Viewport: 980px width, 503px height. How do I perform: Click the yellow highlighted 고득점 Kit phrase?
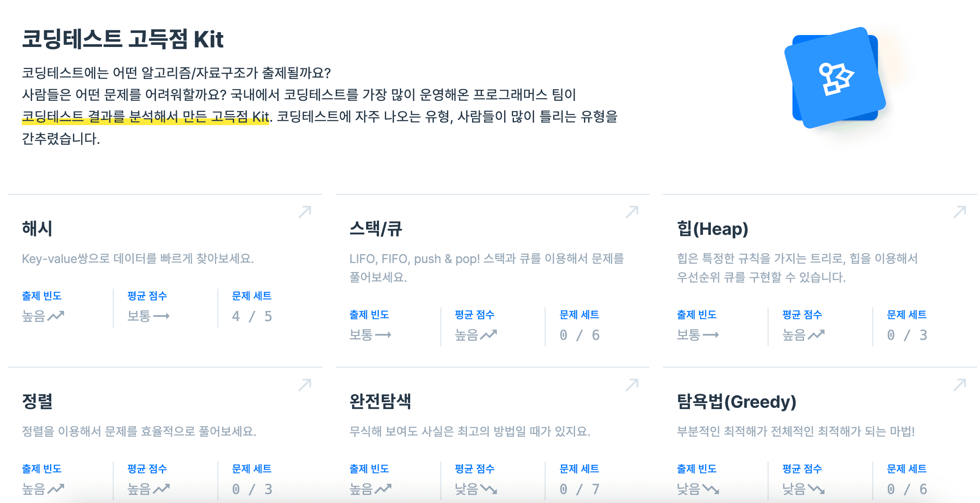click(145, 117)
